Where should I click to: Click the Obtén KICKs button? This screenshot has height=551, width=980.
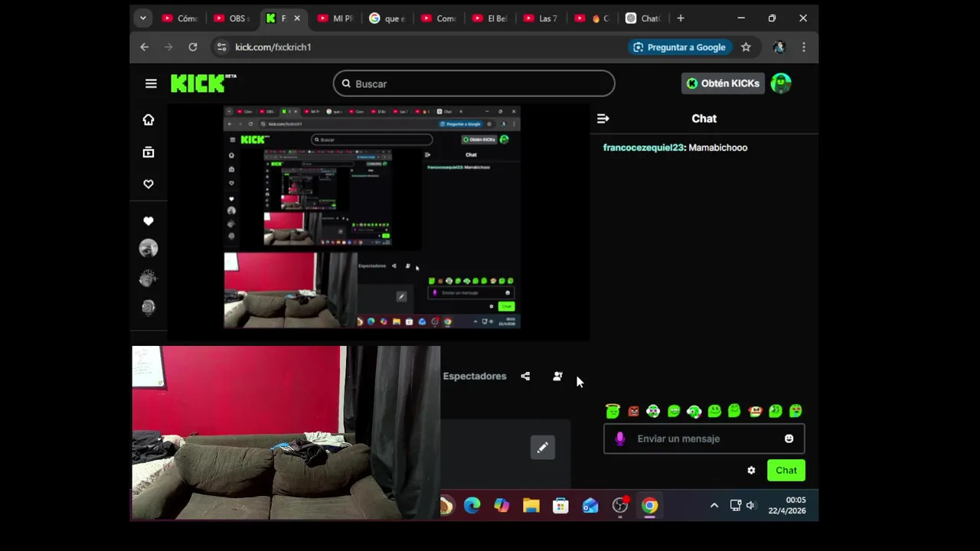(x=723, y=83)
